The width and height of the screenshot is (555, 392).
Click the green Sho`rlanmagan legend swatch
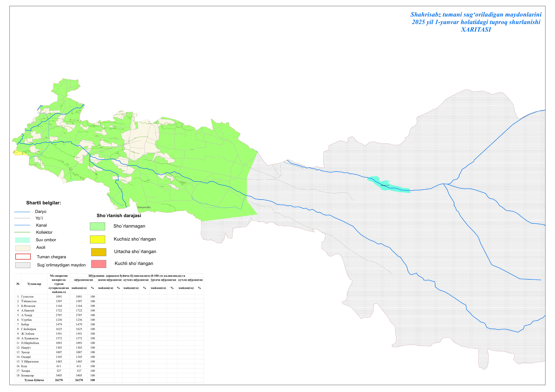(97, 226)
